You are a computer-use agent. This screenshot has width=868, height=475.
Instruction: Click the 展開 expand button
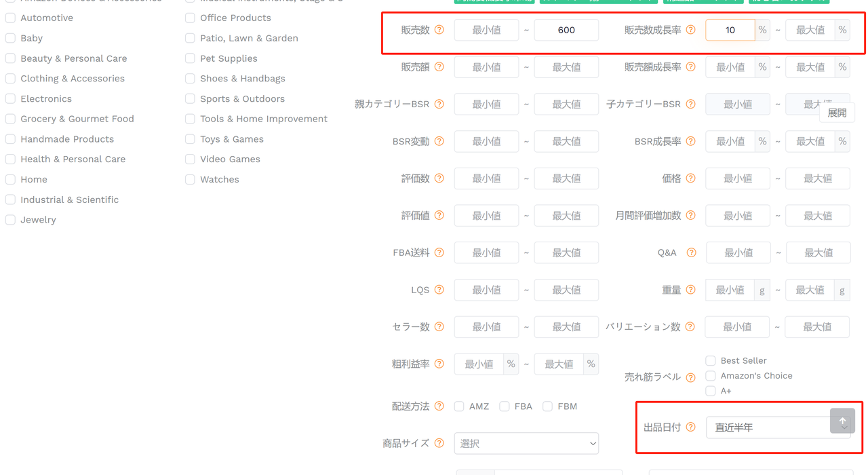tap(837, 113)
